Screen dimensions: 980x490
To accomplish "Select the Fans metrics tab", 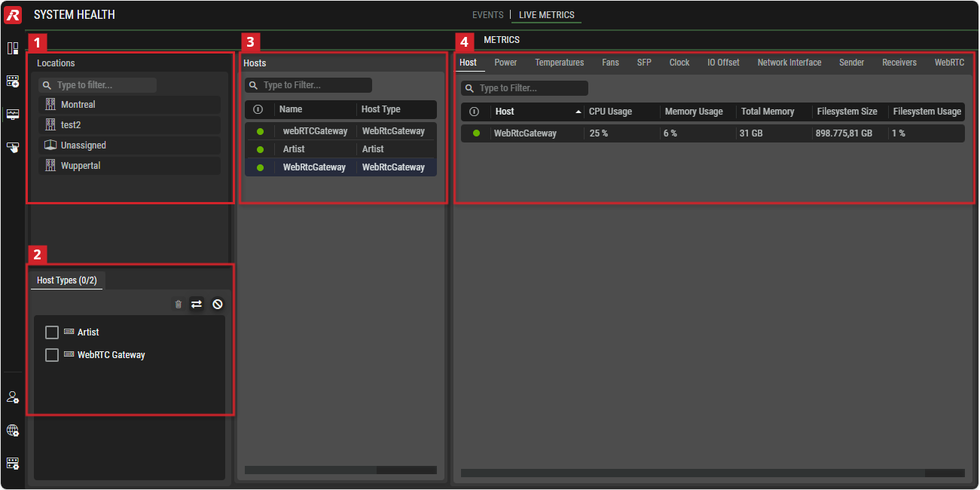I will (611, 63).
